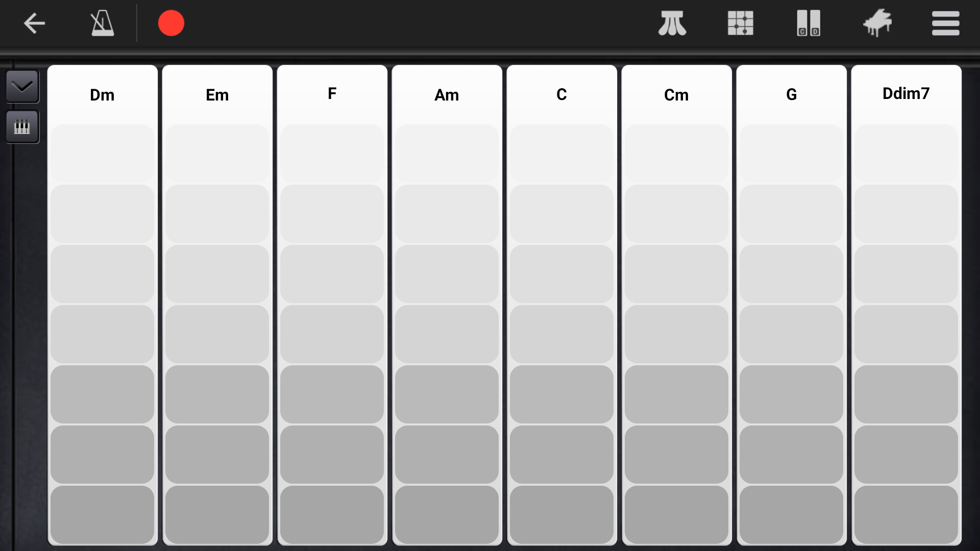Screen dimensions: 980x551
Task: Toggle the metronome on
Action: click(102, 23)
